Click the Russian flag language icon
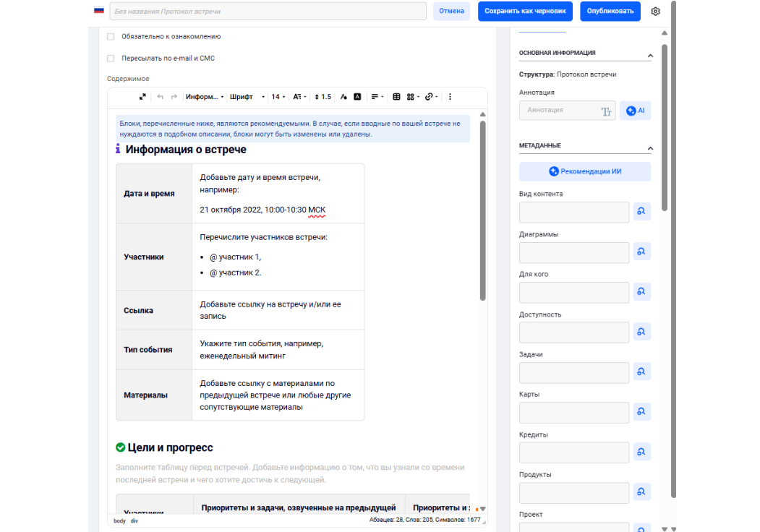This screenshot has width=760, height=532. [99, 9]
